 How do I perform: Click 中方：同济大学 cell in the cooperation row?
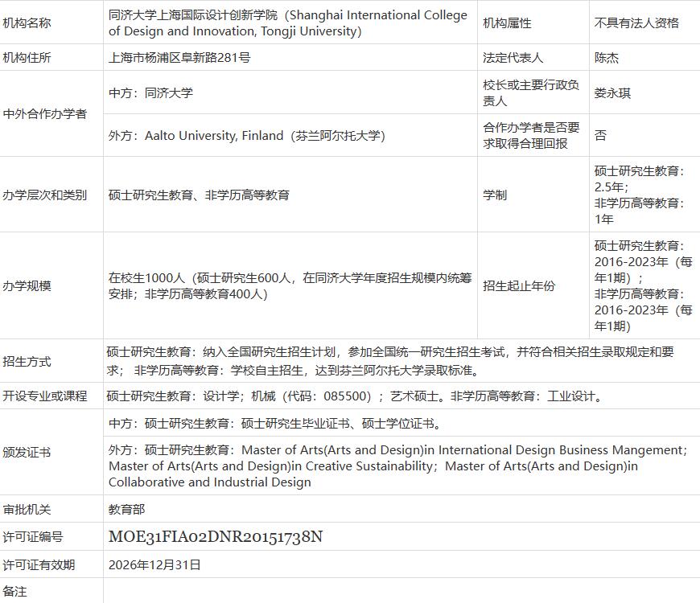click(x=151, y=92)
